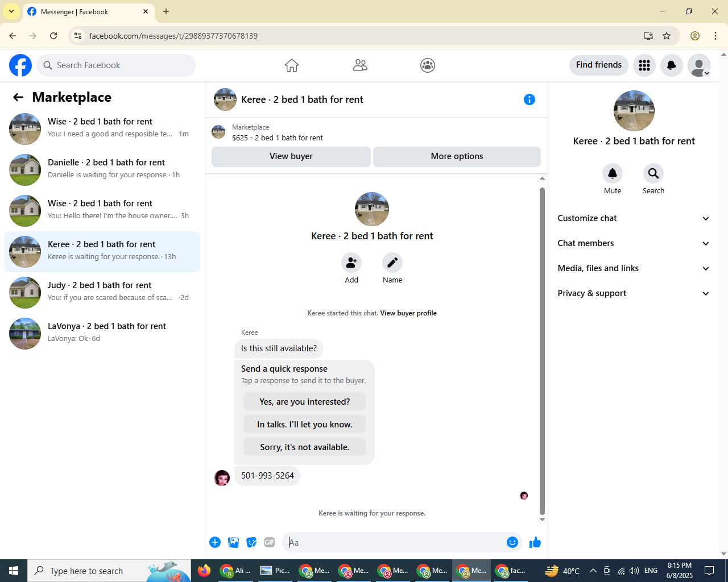
Task: Choose a sticker from the sticker icon
Action: [x=251, y=542]
